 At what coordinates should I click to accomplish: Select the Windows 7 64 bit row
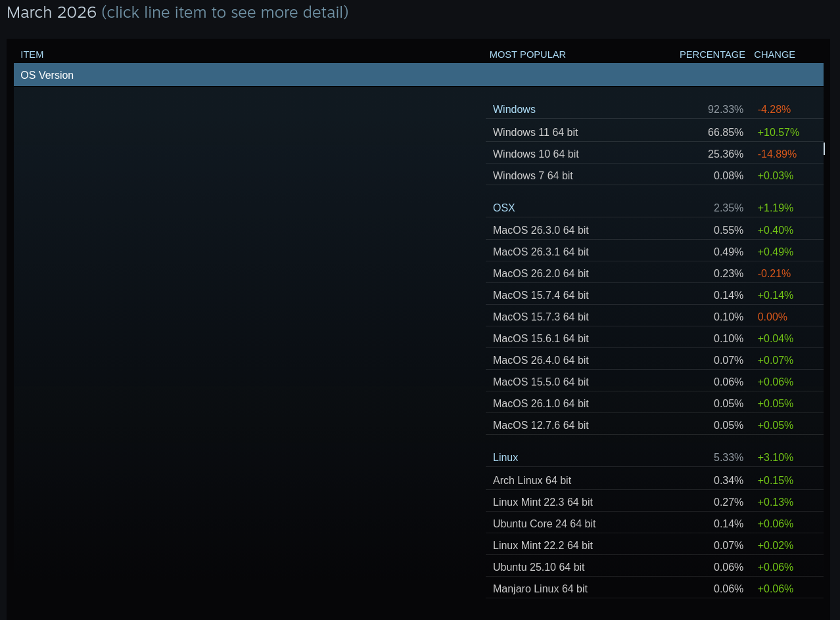tap(654, 175)
